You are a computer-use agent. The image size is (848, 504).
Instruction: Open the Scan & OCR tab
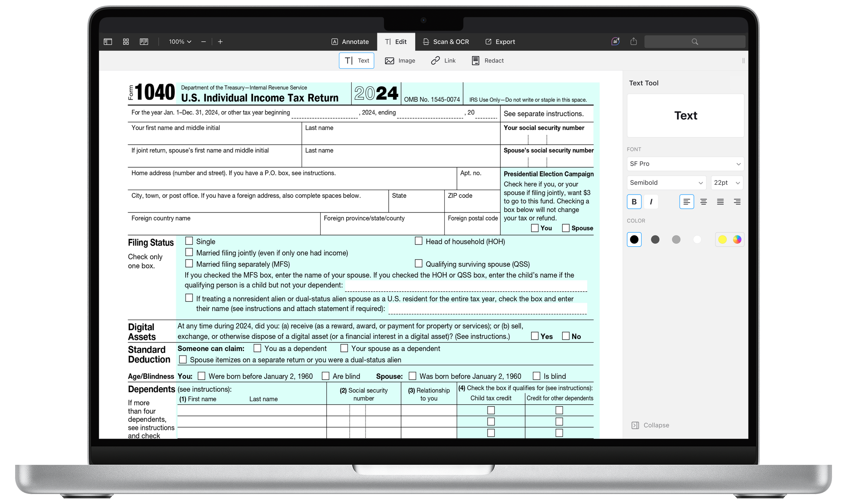(x=446, y=42)
